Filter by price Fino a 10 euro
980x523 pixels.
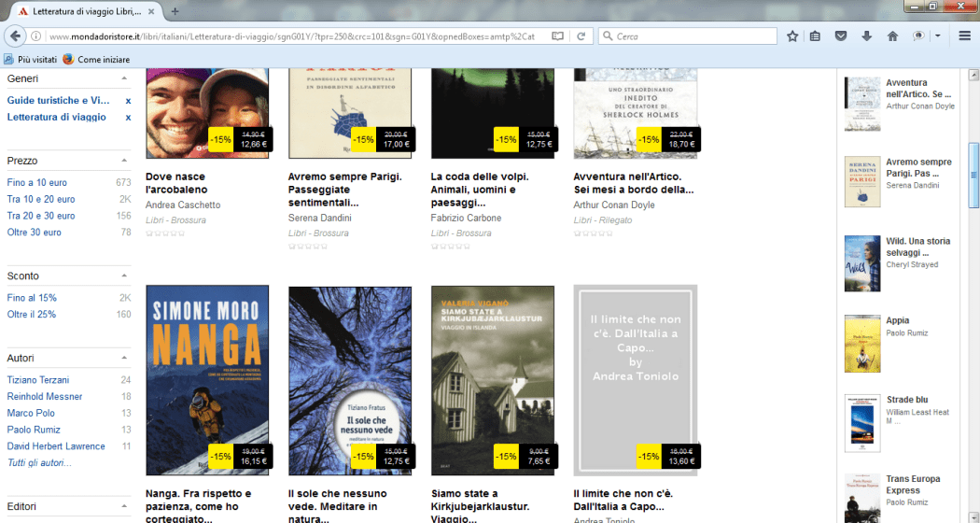(37, 183)
